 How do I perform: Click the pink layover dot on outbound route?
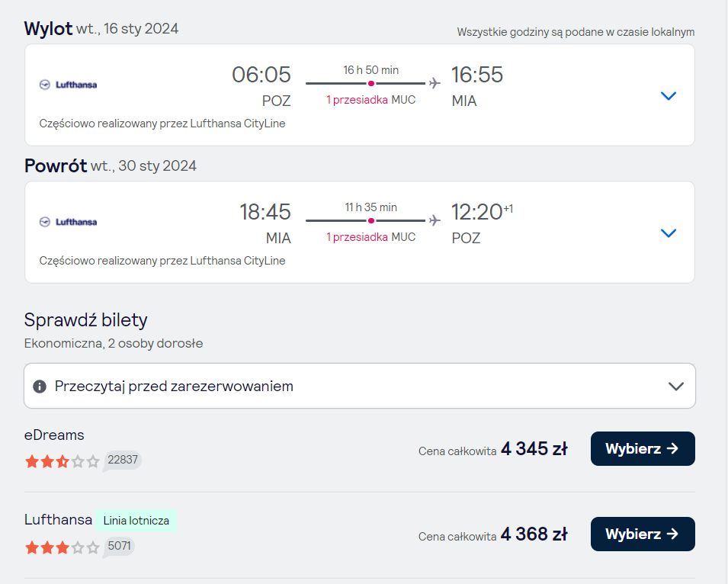(371, 84)
